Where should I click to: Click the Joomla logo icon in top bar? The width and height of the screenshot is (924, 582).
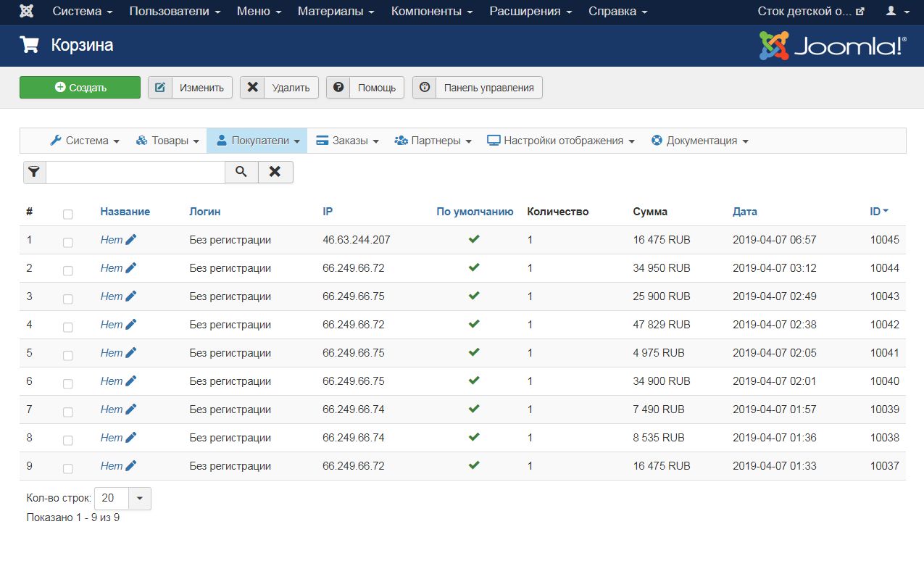[27, 12]
